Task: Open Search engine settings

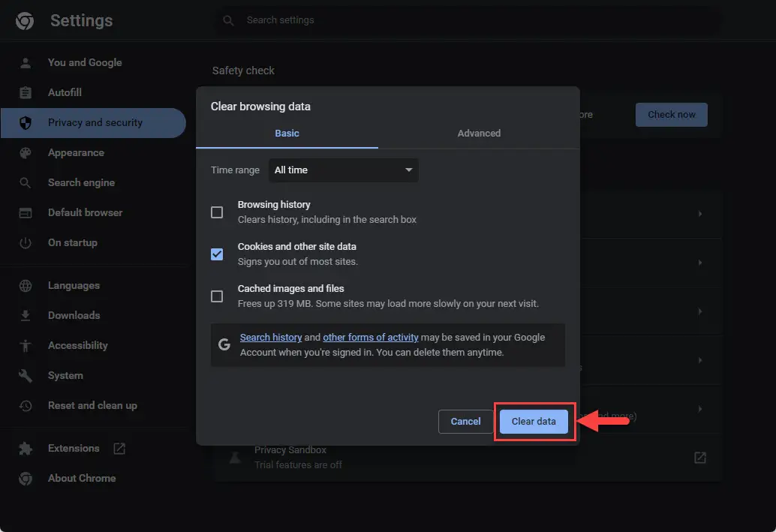Action: [x=81, y=183]
